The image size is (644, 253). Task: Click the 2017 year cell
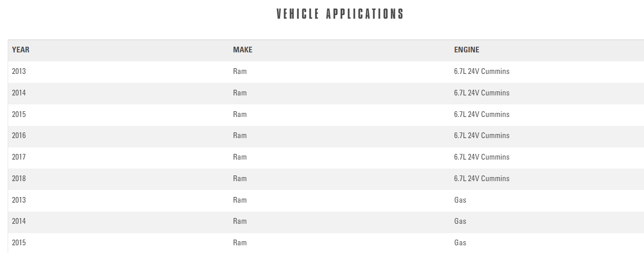pyautogui.click(x=19, y=157)
